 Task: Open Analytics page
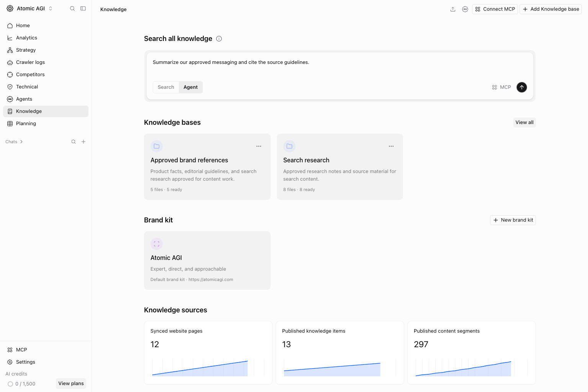(46, 38)
